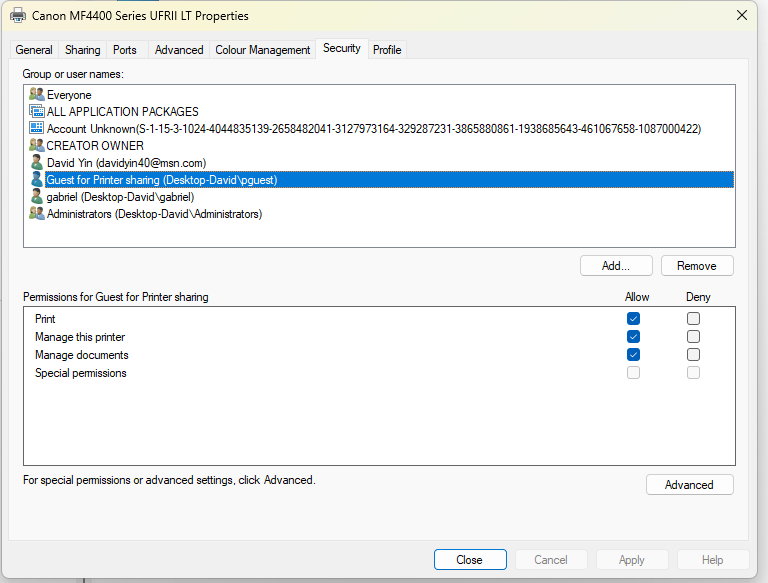
Task: Click the ALL APPLICATION PACKAGES icon
Action: point(37,111)
